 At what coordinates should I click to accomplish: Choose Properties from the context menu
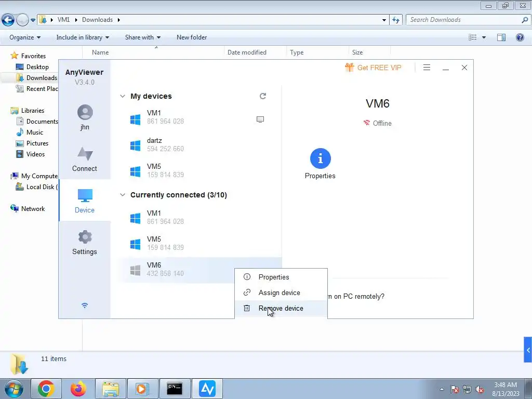(281, 277)
